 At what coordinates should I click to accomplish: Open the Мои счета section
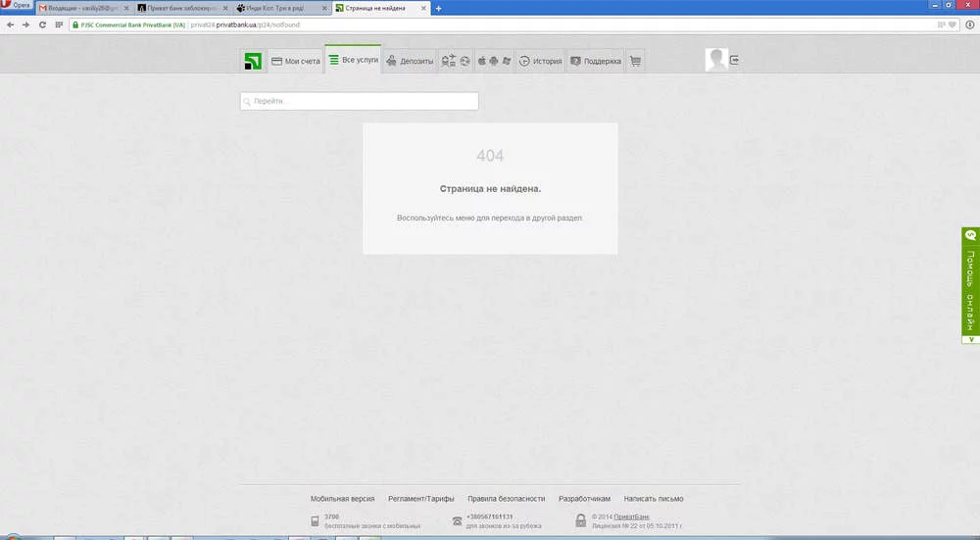[295, 61]
